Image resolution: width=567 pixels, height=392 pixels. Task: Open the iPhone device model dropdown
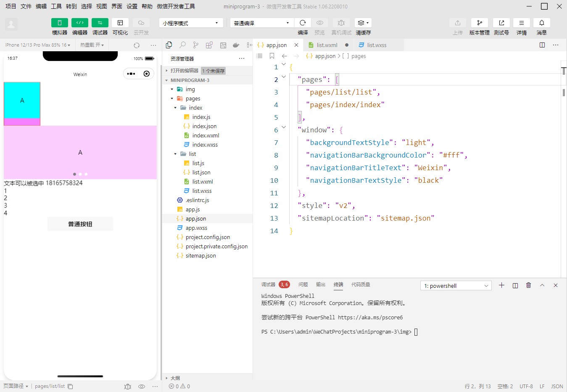pos(37,45)
